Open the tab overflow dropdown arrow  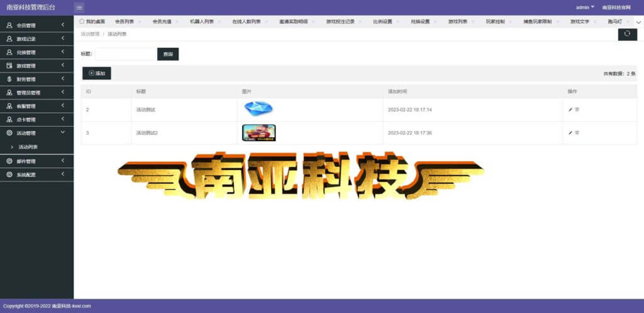639,22
